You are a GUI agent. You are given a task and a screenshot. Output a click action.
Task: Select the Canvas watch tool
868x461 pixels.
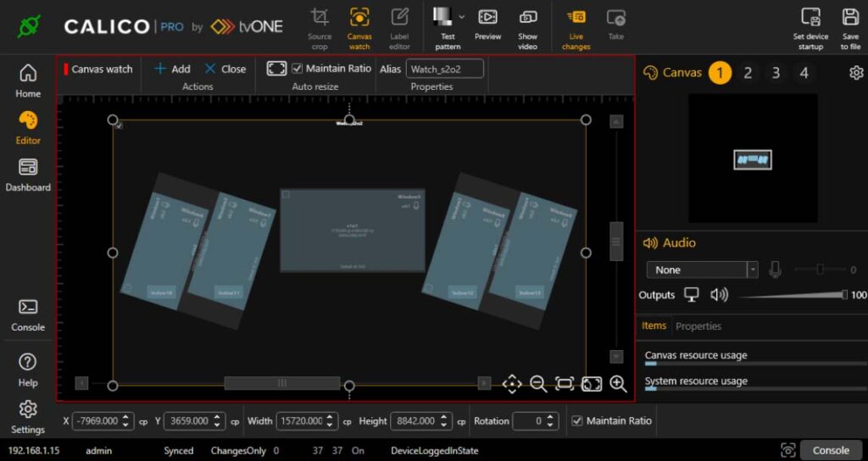pos(359,18)
